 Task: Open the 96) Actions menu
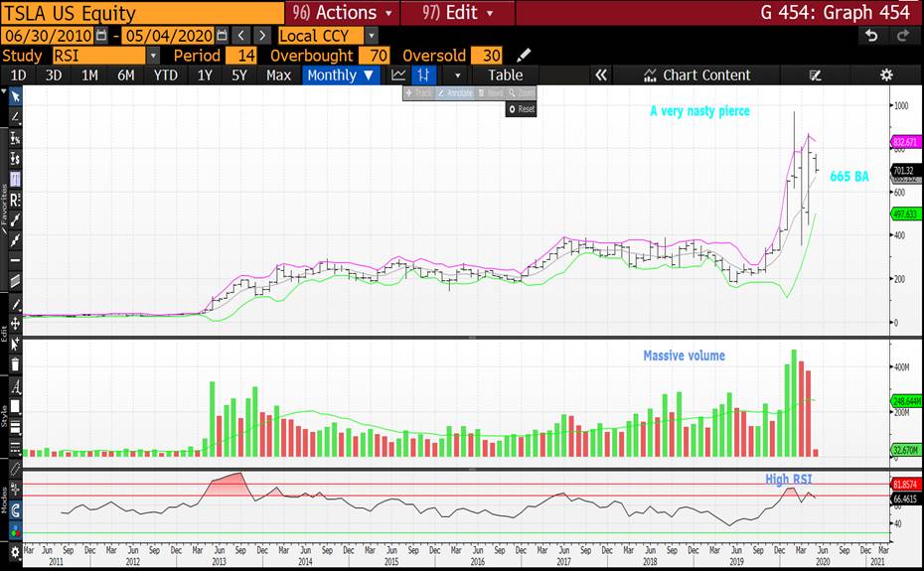click(x=343, y=12)
